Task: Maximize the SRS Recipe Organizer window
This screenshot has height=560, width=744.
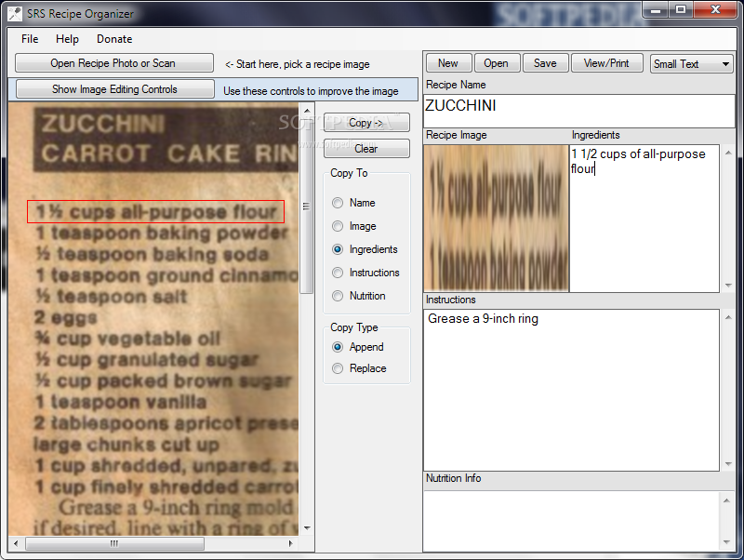Action: [x=681, y=10]
